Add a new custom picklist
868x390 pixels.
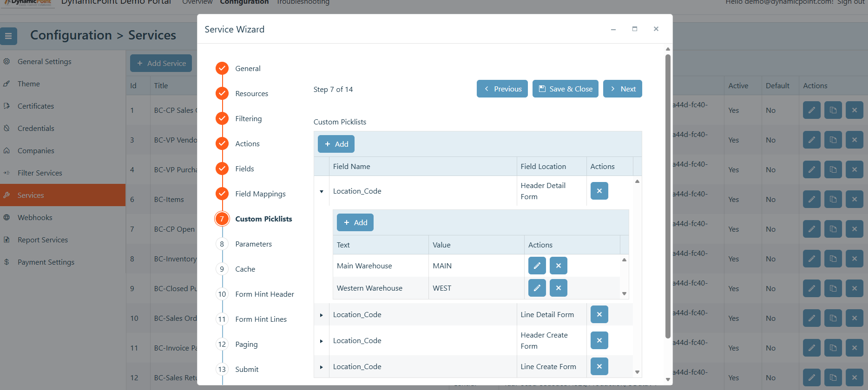[336, 144]
